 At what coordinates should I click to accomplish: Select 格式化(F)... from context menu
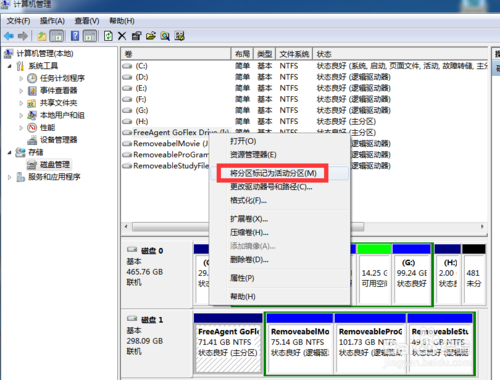[x=248, y=200]
